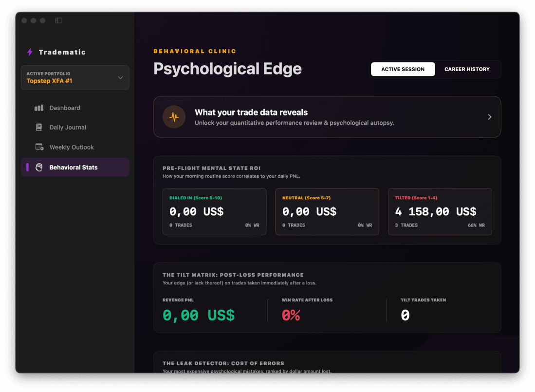Expand the Active Portfolio dropdown
The width and height of the screenshot is (535, 392).
pos(75,78)
